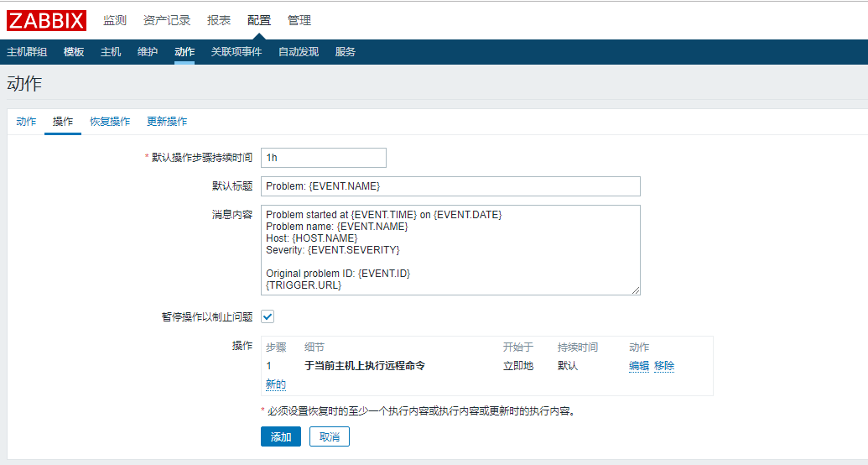Select 模板 in the blue submenu bar
Image resolution: width=868 pixels, height=465 pixels.
tap(74, 52)
